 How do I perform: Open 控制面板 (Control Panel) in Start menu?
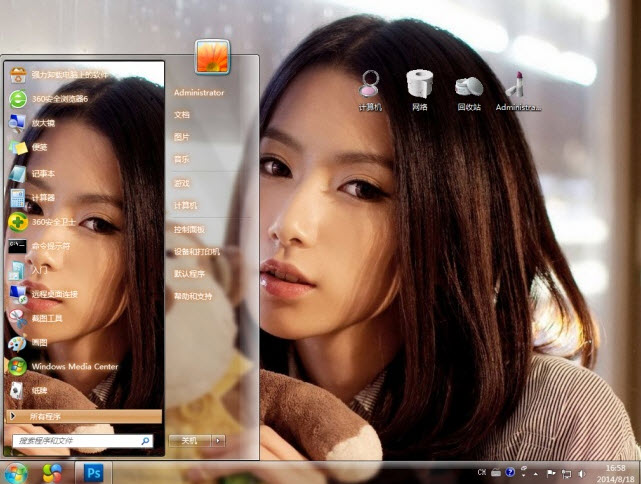tap(188, 229)
